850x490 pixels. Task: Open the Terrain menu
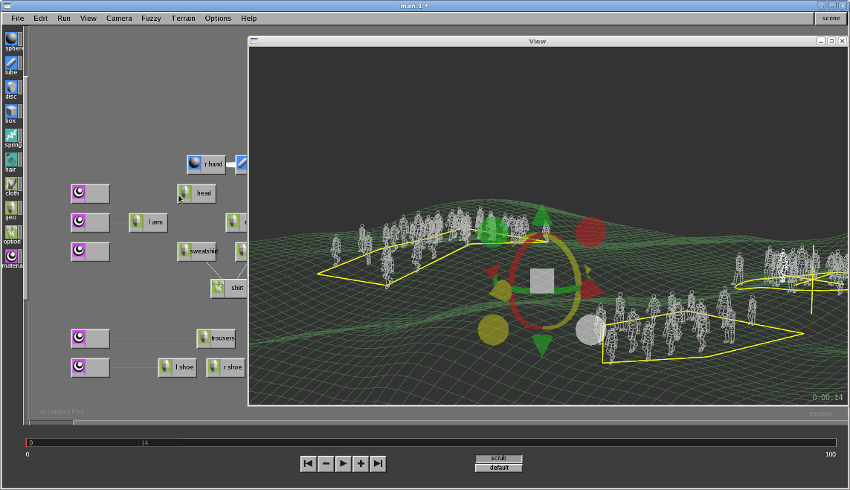(183, 18)
